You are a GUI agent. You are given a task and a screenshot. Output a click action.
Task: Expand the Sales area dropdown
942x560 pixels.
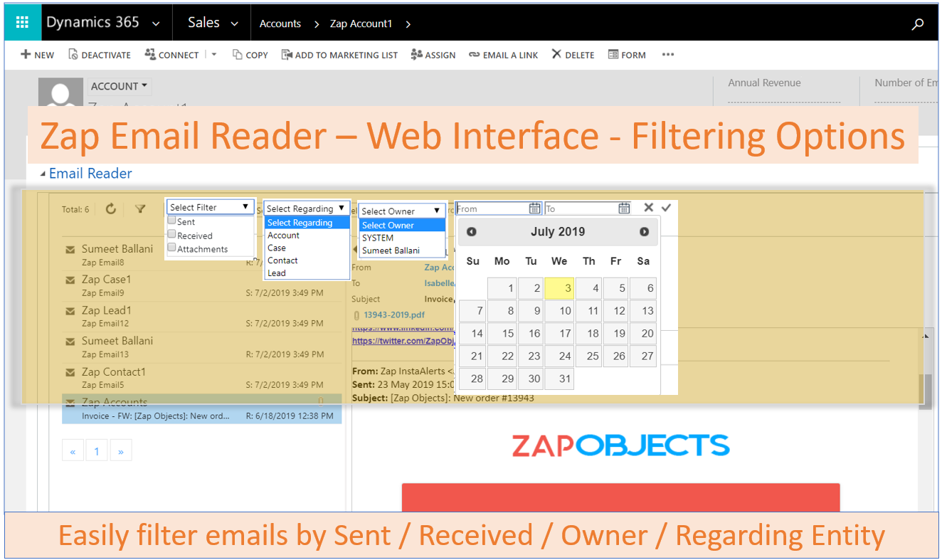coord(234,24)
